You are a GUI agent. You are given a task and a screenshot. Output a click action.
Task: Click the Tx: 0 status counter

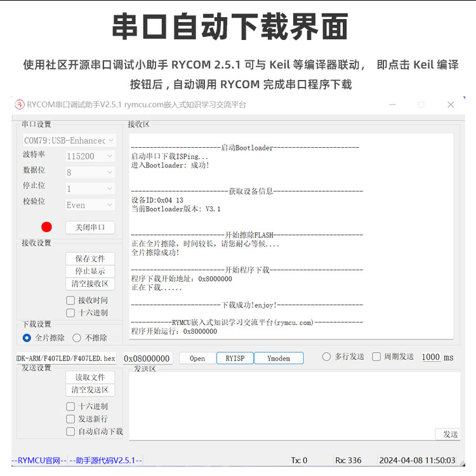tap(299, 461)
